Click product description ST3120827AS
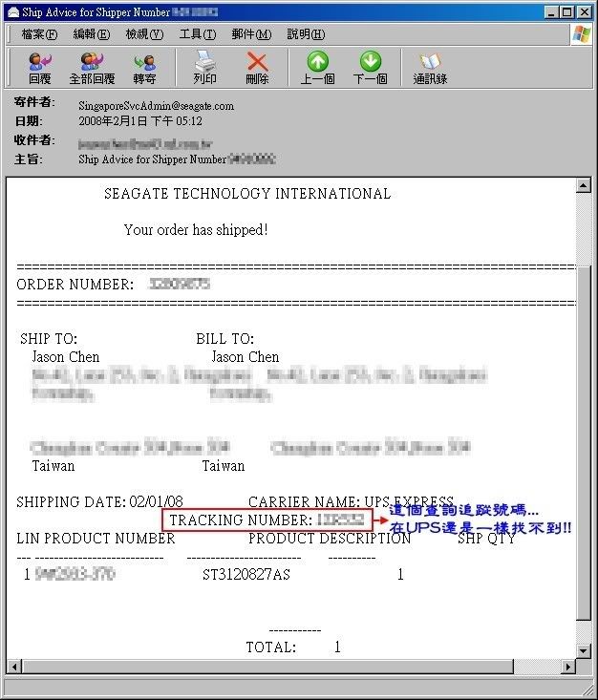 pyautogui.click(x=246, y=574)
